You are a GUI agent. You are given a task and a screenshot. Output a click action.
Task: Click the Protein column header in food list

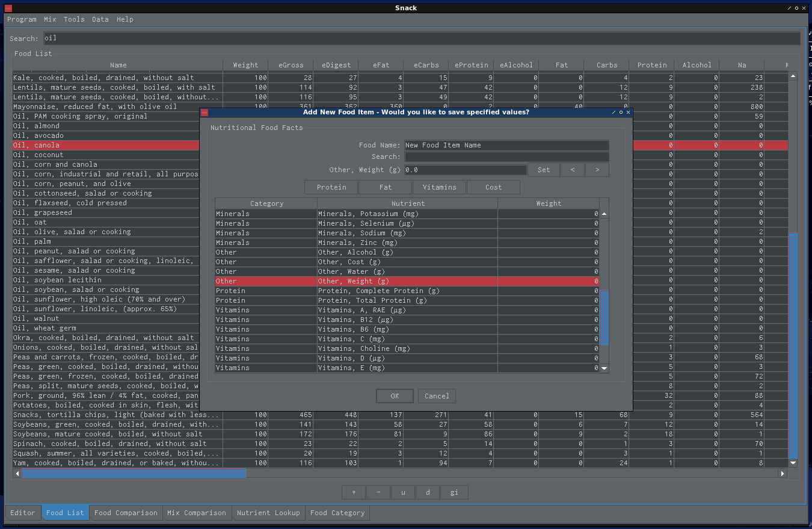tap(652, 65)
